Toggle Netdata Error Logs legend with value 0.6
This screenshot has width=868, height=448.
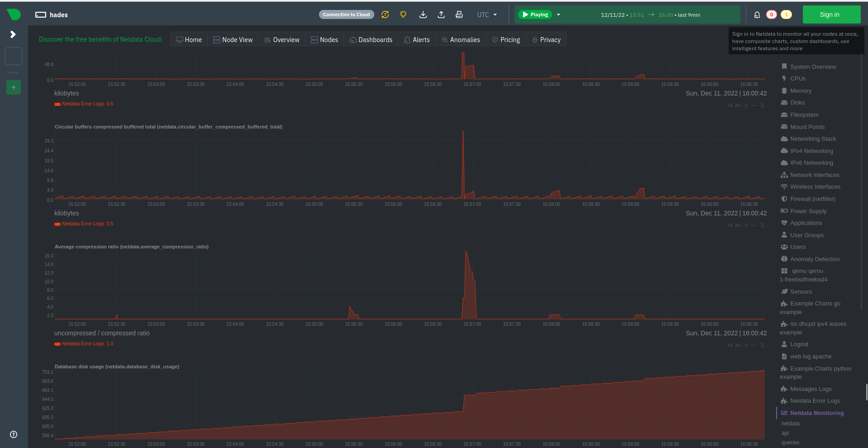84,104
